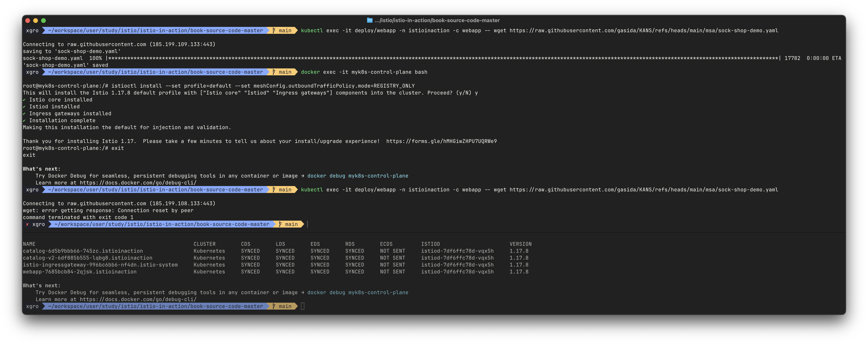Click the yellow minimize window button

[x=35, y=21]
